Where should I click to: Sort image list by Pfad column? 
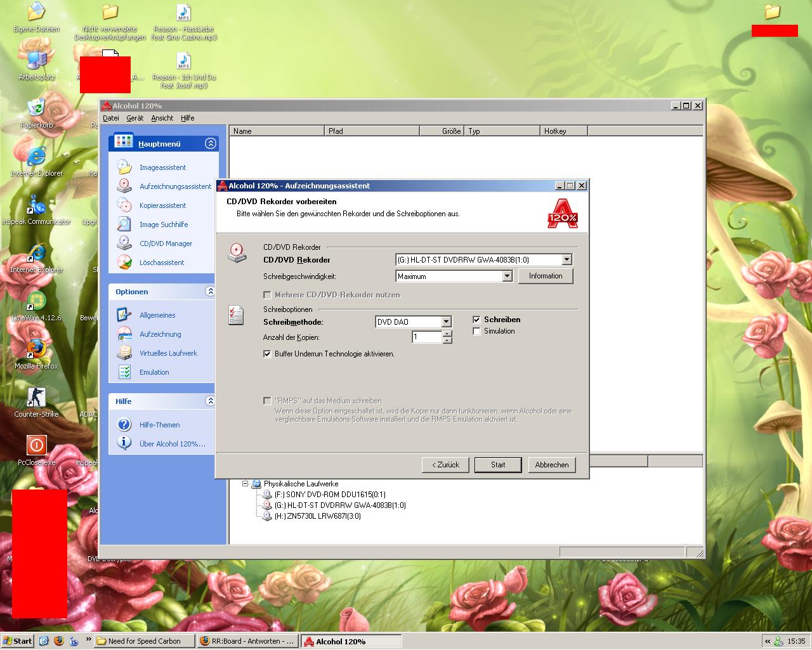pos(372,131)
